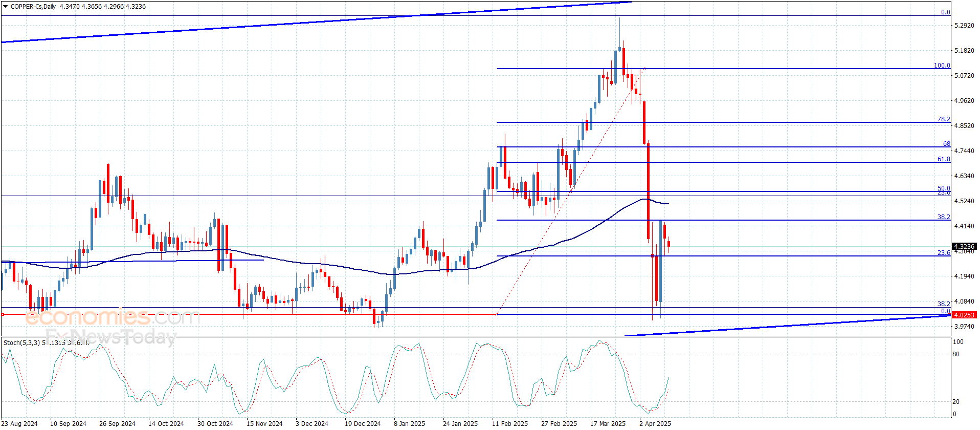Viewport: 980px width, 430px height.
Task: Click price axis label 5.2920
Action: click(x=964, y=26)
